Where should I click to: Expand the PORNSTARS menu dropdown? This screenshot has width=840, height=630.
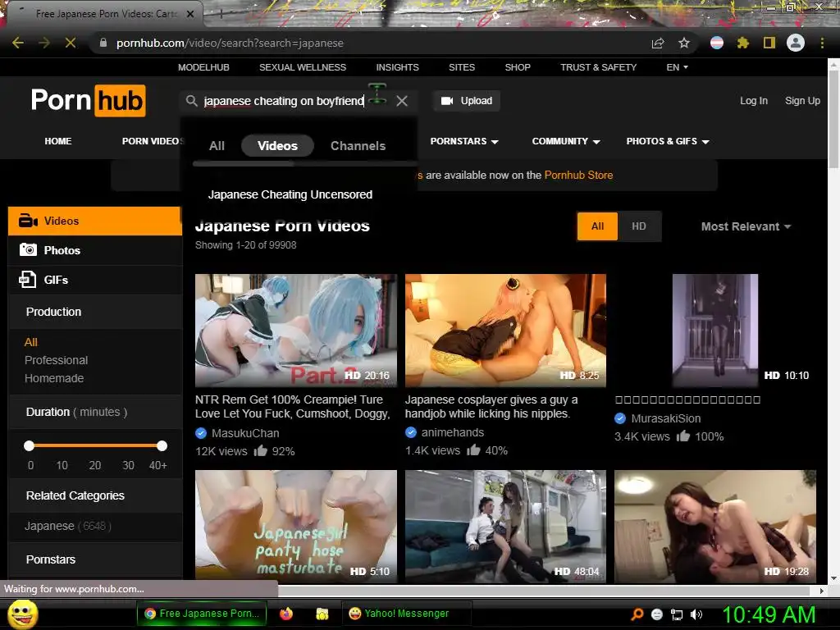(464, 141)
